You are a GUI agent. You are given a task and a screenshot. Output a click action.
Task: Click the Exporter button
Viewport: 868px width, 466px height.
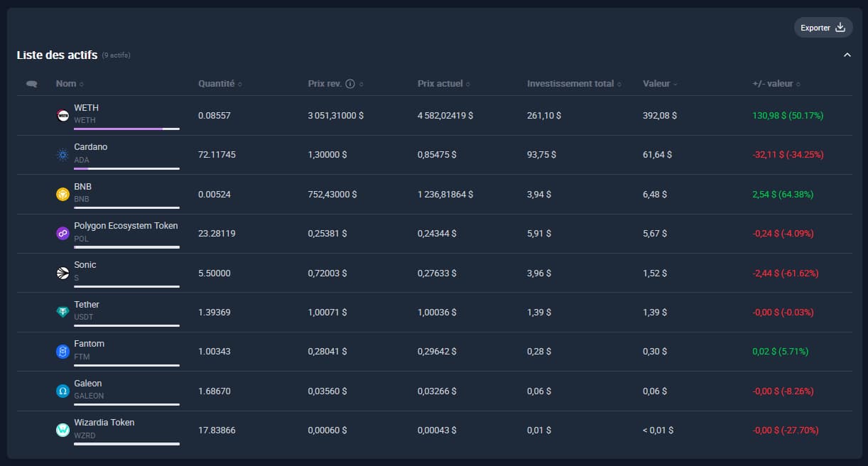point(823,27)
